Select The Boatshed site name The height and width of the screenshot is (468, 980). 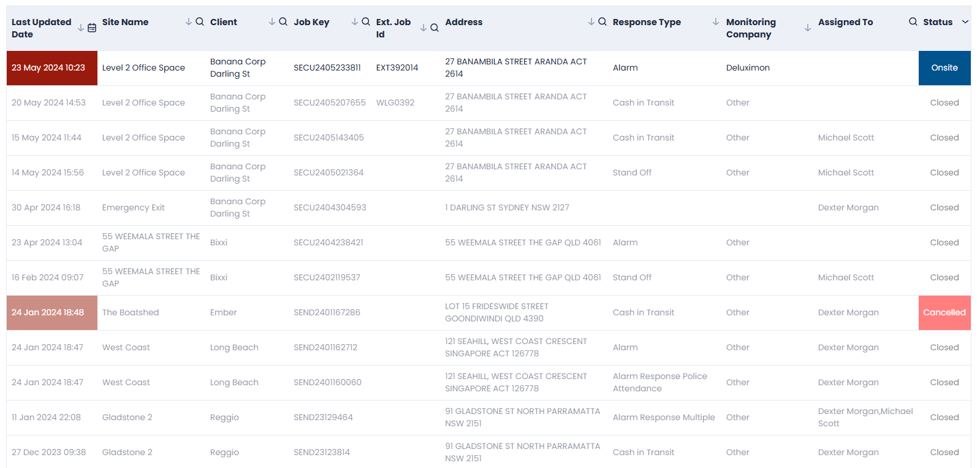coord(131,312)
